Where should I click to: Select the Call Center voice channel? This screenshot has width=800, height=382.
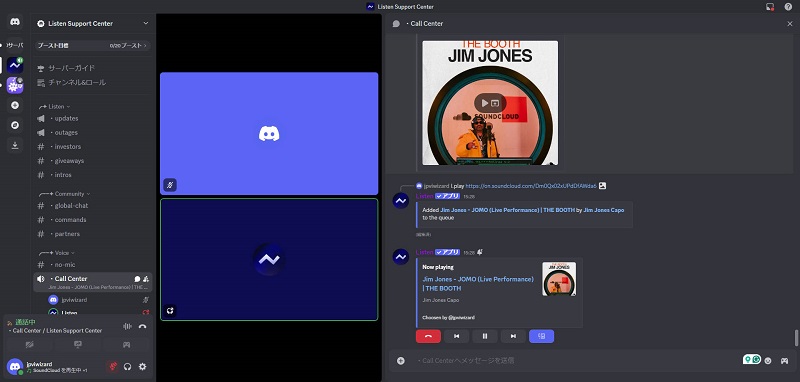(92, 282)
